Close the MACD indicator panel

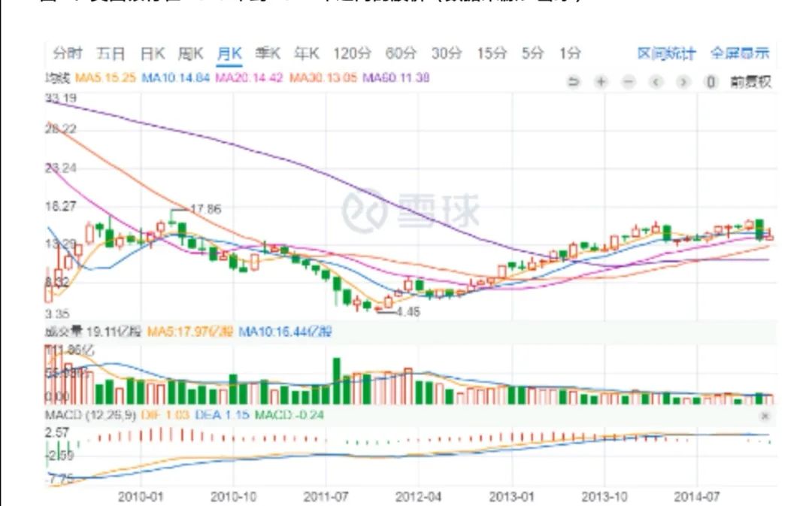(x=765, y=416)
